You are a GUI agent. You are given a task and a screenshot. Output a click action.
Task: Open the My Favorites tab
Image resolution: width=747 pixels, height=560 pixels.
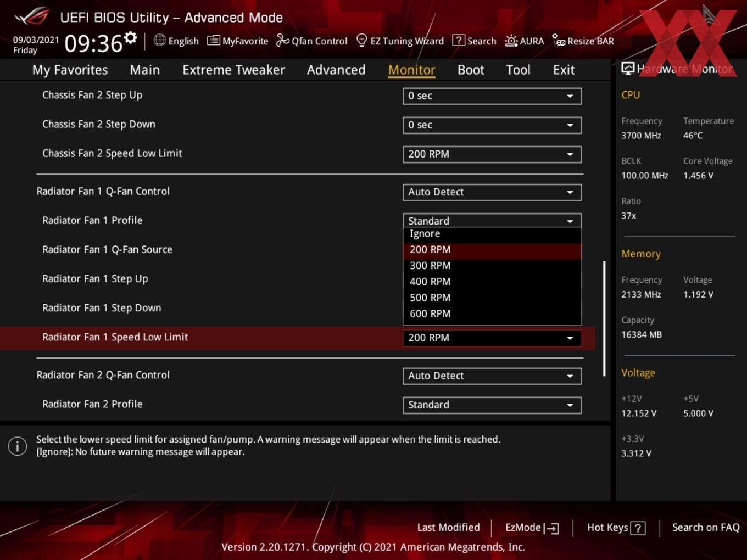tap(70, 70)
